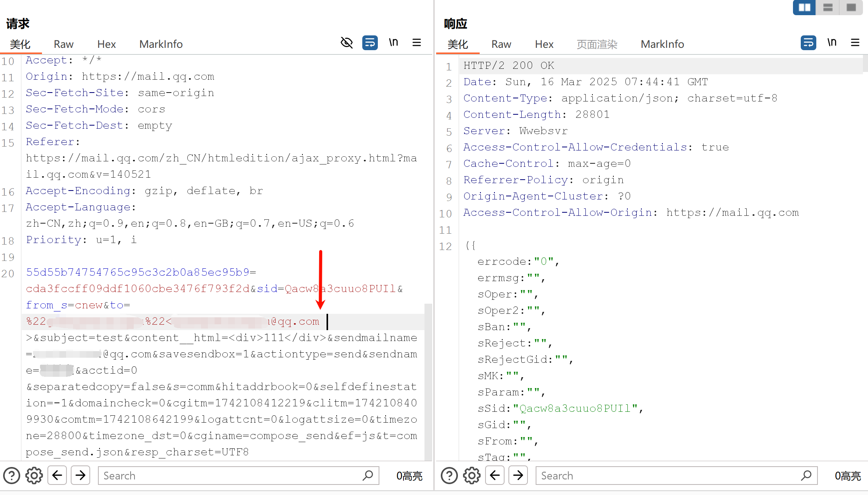Image resolution: width=868 pixels, height=495 pixels.
Task: Click the 'Date: Sun, 16 Mar 2025' header
Action: [585, 82]
